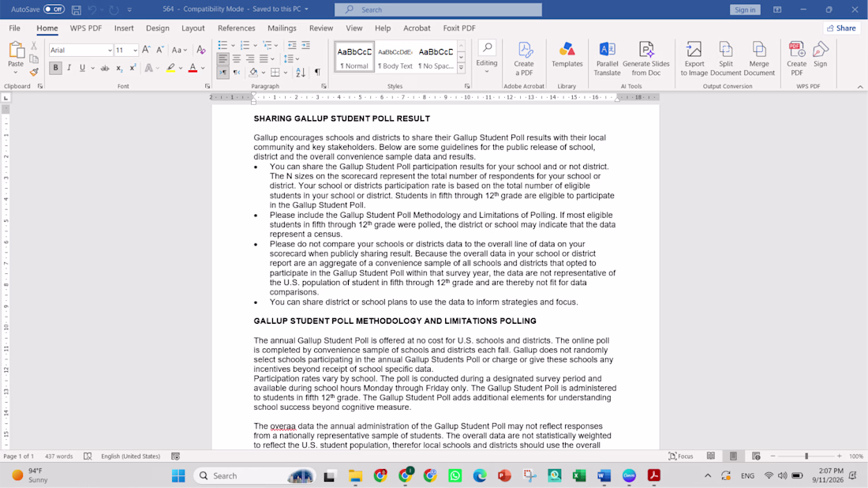Click the Sign in button
The height and width of the screenshot is (488, 868).
click(x=745, y=9)
